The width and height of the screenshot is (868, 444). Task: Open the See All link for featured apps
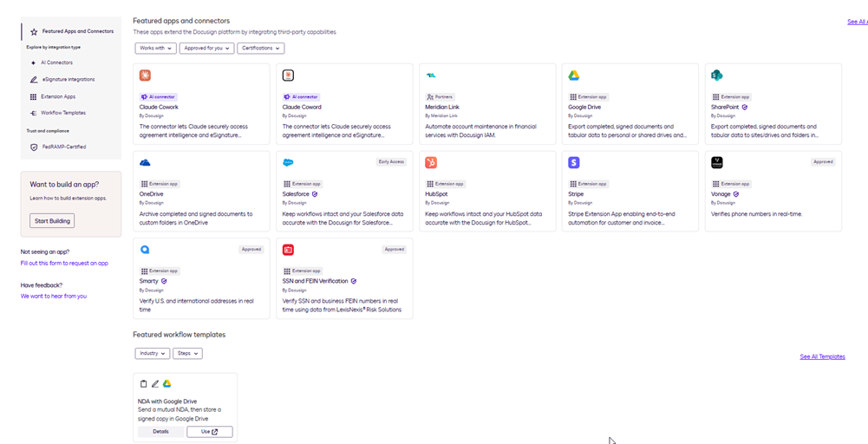[x=858, y=23]
